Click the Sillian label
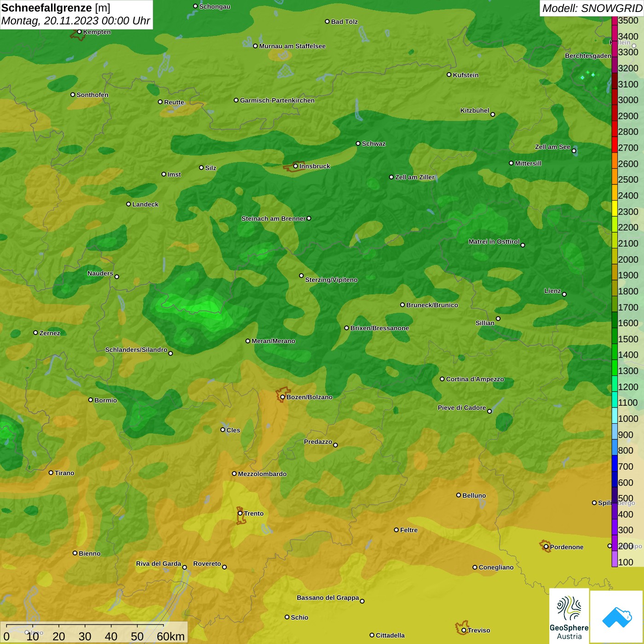Image resolution: width=644 pixels, height=644 pixels. [x=485, y=323]
